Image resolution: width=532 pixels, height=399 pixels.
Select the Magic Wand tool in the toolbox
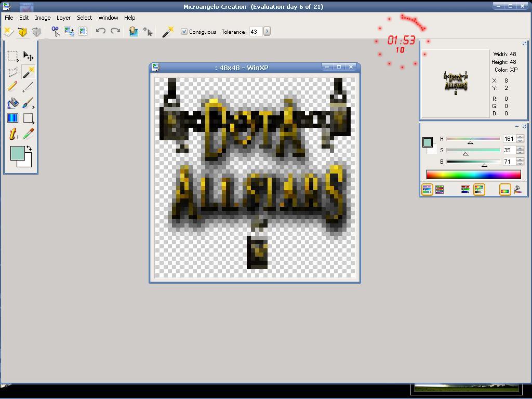28,72
